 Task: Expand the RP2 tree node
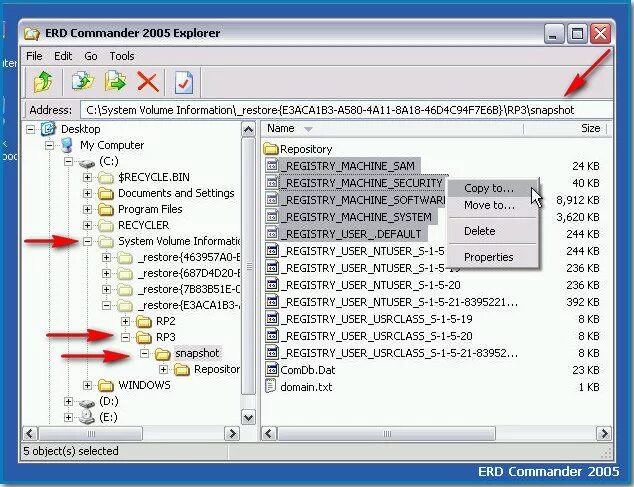[125, 322]
